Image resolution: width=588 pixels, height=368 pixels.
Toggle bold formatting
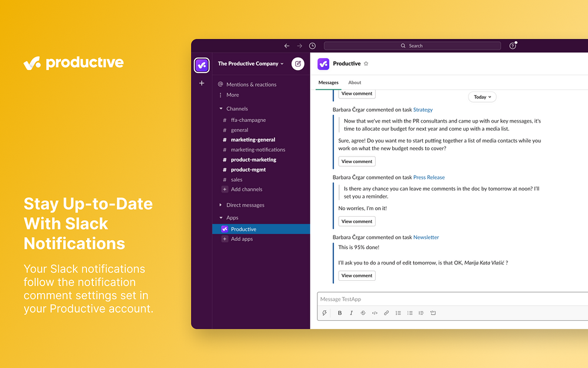point(340,313)
